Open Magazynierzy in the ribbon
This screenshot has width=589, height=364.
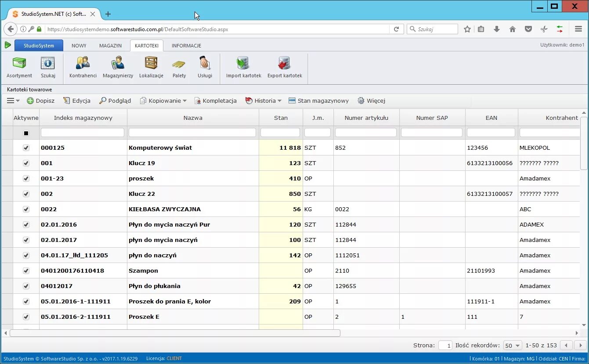coord(118,67)
